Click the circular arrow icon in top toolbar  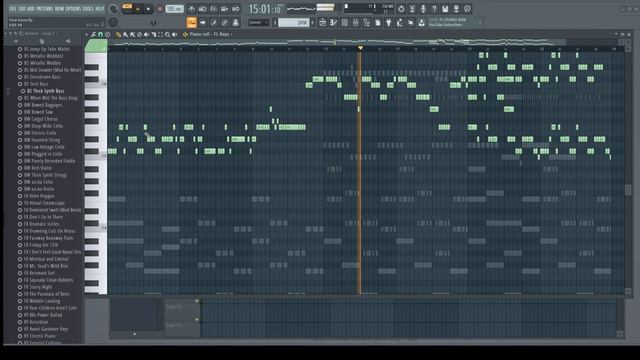pos(401,9)
